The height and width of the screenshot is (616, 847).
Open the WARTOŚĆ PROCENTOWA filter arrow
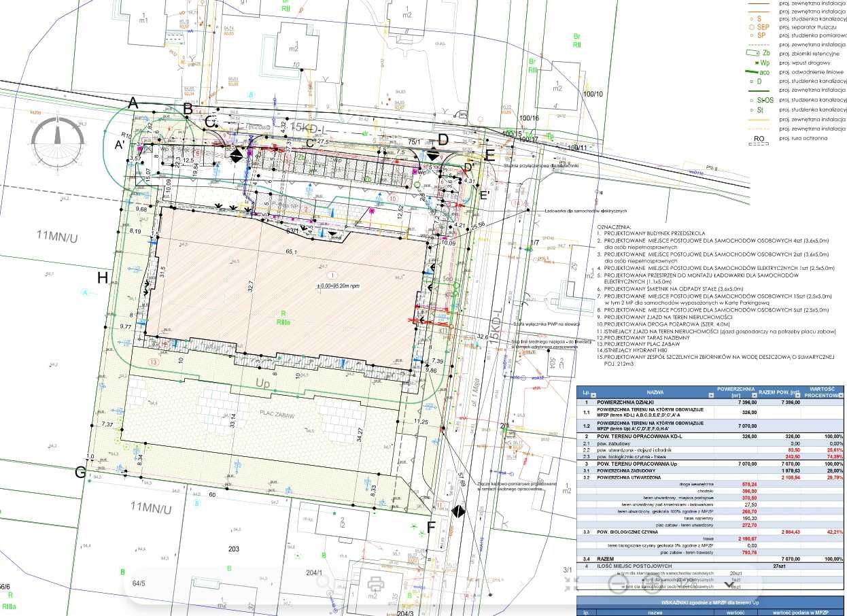(x=842, y=395)
